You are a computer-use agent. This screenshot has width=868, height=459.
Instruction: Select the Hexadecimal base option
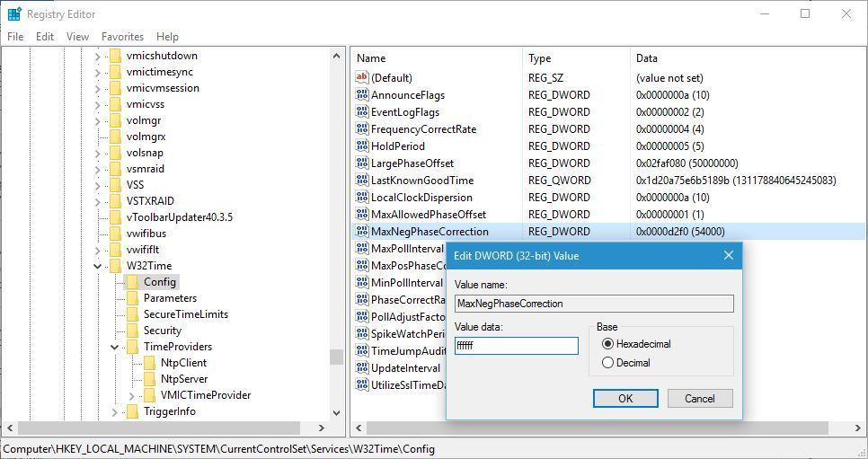(608, 344)
